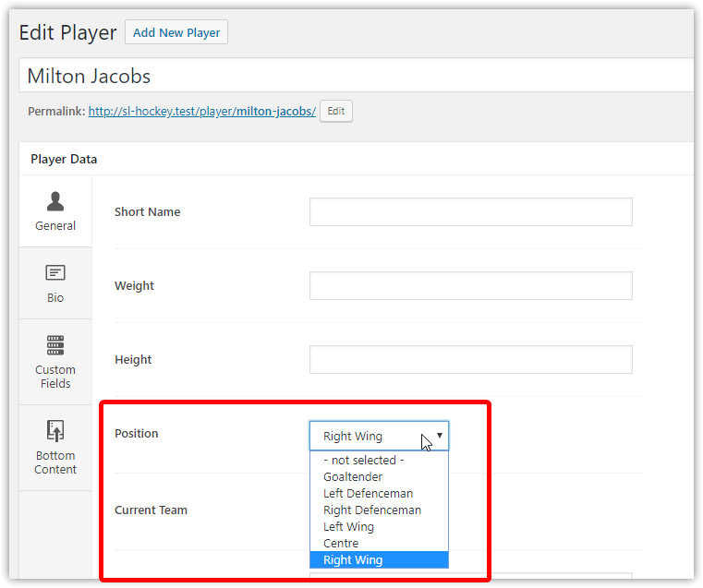Image resolution: width=703 pixels, height=588 pixels.
Task: Click the Weight label
Action: pos(134,286)
